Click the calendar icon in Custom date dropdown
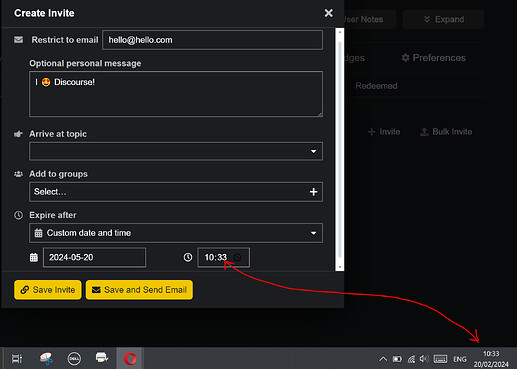517x369 pixels. (38, 233)
